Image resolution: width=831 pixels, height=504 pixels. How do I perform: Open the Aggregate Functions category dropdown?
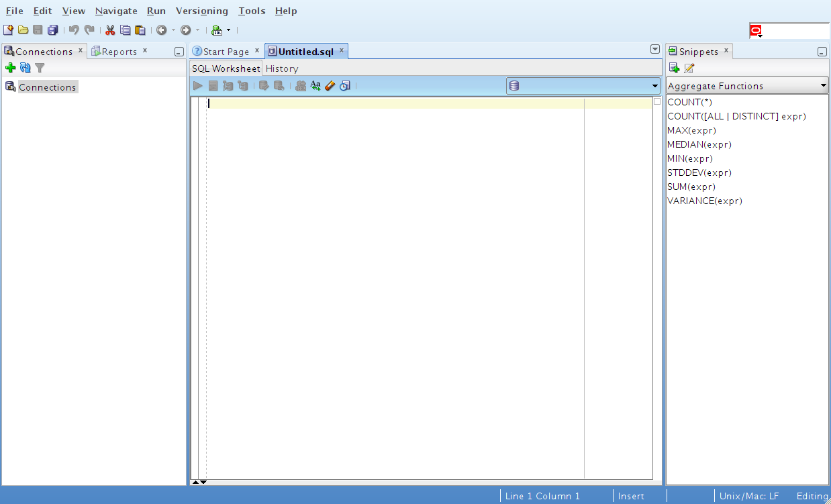(x=747, y=86)
